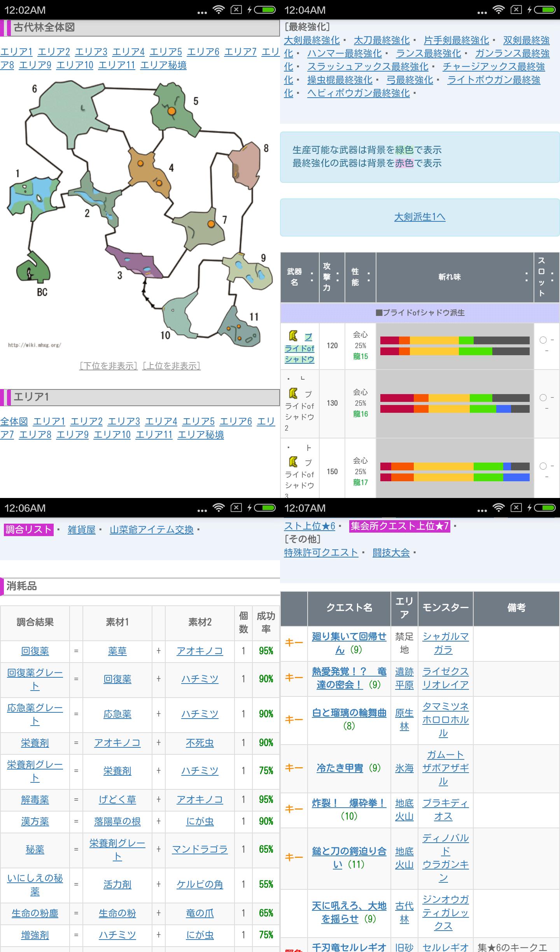Click キー marker in 廻り集いて回帰せん row
The height and width of the screenshot is (952, 560).
294,643
